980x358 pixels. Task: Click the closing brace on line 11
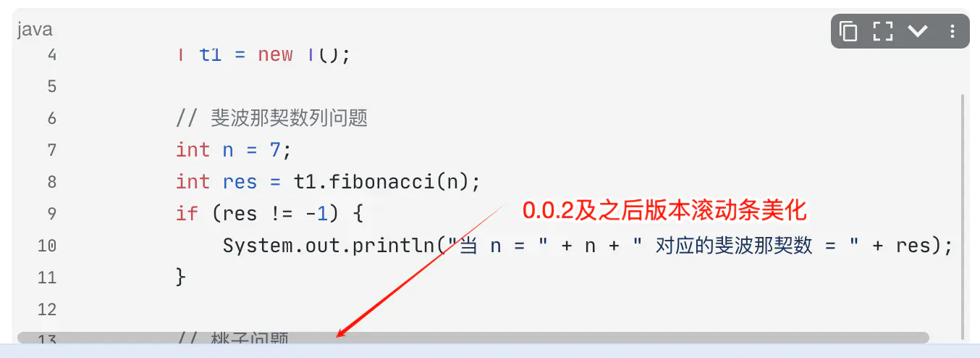pyautogui.click(x=180, y=277)
